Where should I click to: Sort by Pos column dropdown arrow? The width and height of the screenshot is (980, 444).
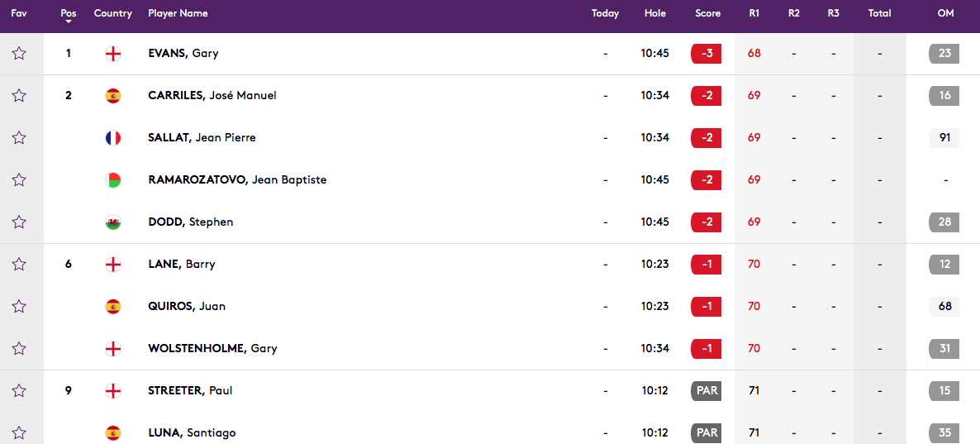point(69,23)
